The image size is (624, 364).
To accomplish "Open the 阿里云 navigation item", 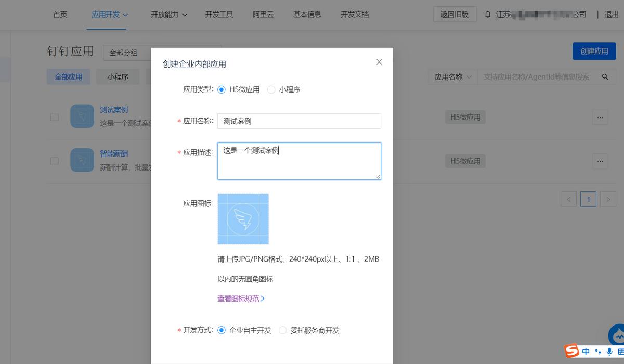I will click(264, 15).
